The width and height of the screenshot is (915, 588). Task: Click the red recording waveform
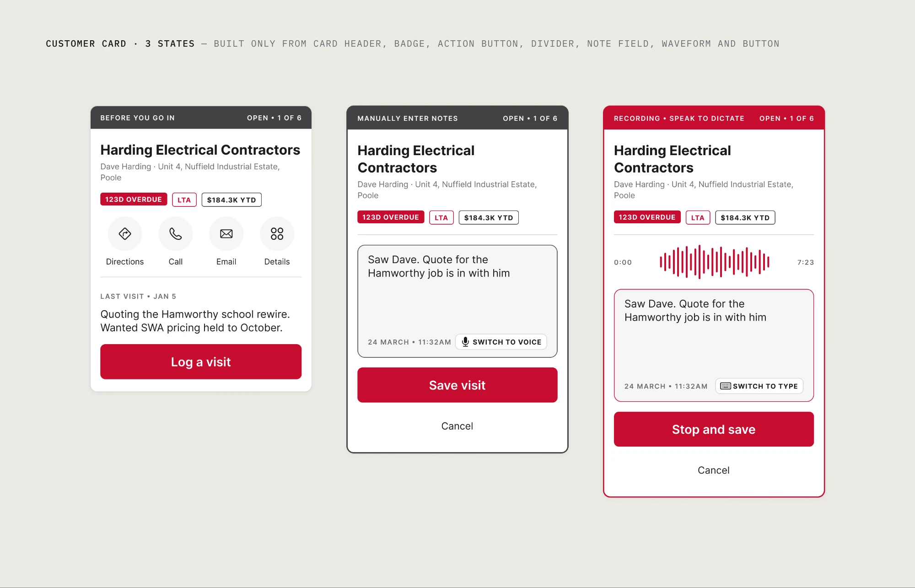(x=714, y=262)
